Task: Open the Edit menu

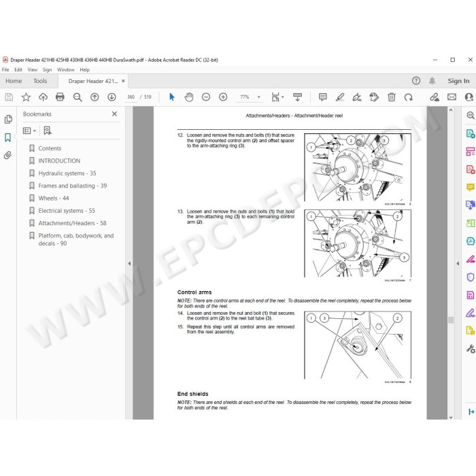Action: pyautogui.click(x=18, y=70)
